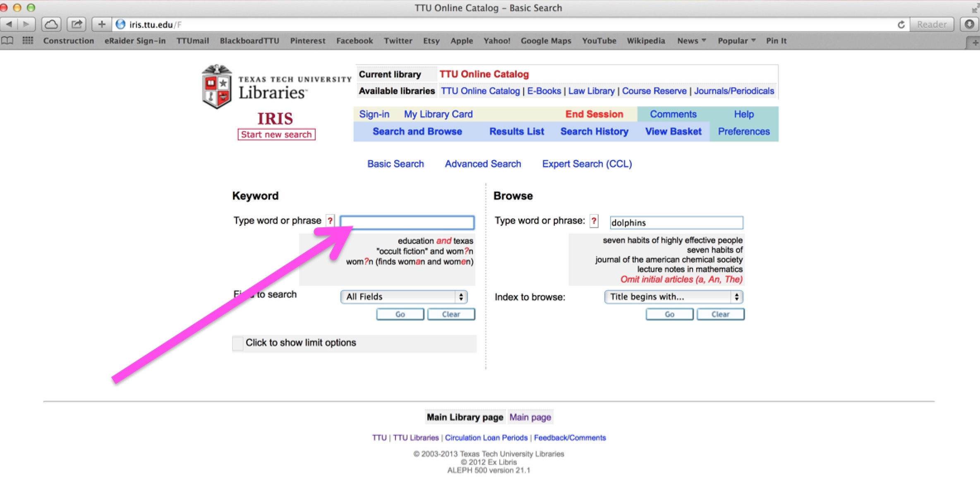Click Start new search button
Viewport: 980px width, 486px height.
tap(276, 135)
